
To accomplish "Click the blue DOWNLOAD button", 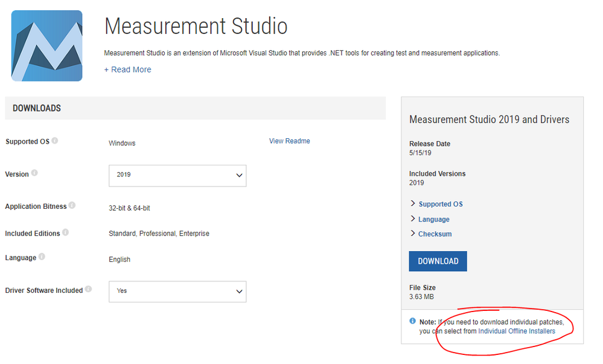I will [x=438, y=261].
